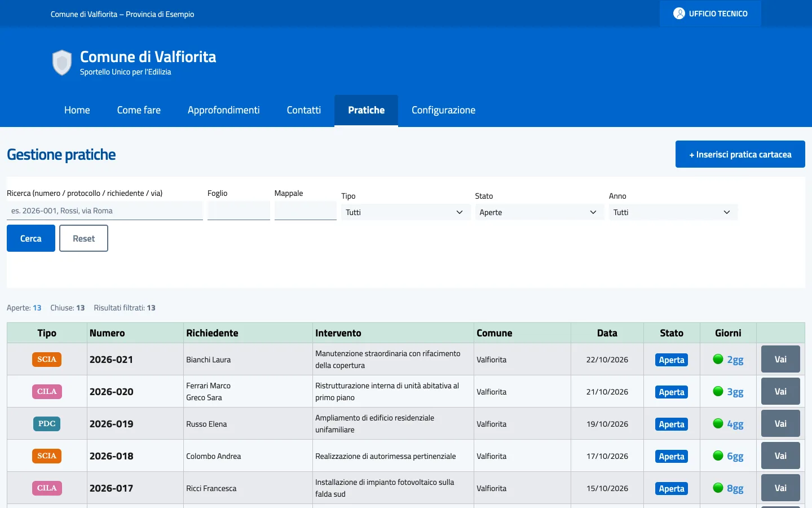Viewport: 812px width, 508px height.
Task: Click the CILA badge for practice 2026-017
Action: [47, 488]
